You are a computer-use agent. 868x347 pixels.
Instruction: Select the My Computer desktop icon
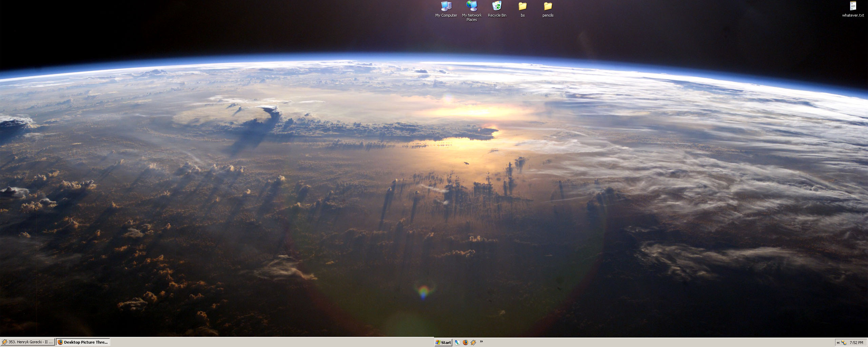[x=446, y=9]
